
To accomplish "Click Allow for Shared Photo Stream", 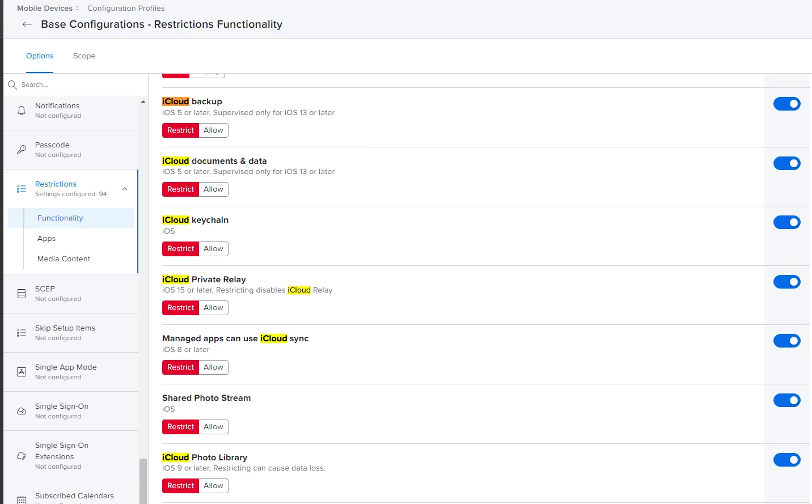I will 214,427.
